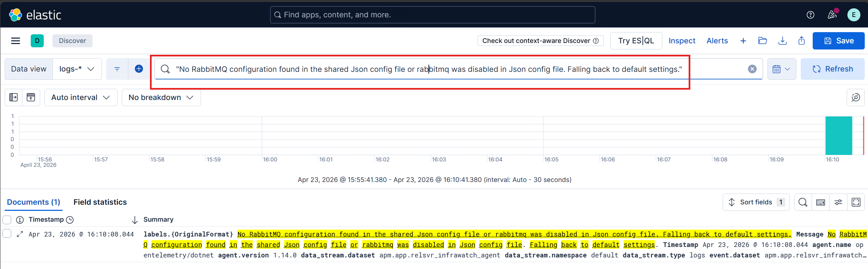Click the share icon

(x=801, y=41)
